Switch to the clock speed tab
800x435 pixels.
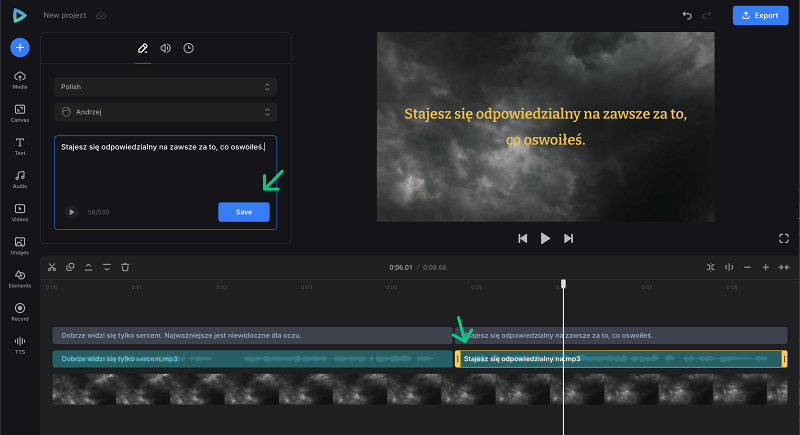189,48
